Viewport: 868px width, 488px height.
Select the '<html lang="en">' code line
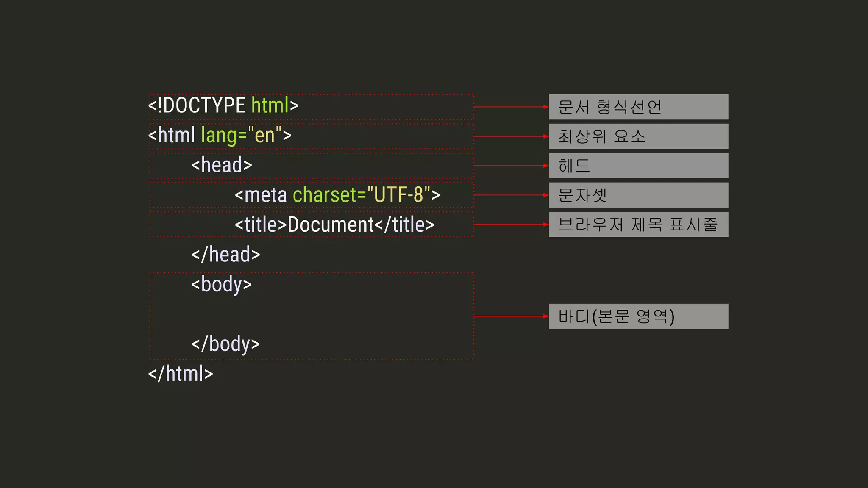click(220, 135)
